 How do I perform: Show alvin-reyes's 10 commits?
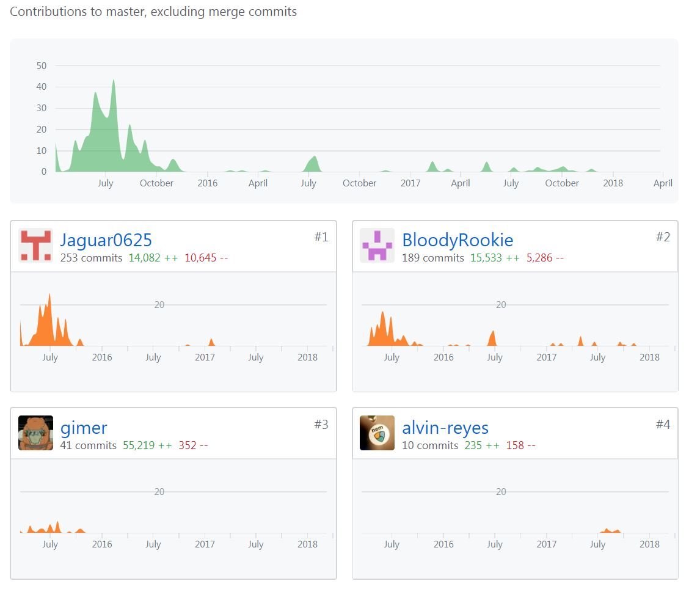[429, 445]
